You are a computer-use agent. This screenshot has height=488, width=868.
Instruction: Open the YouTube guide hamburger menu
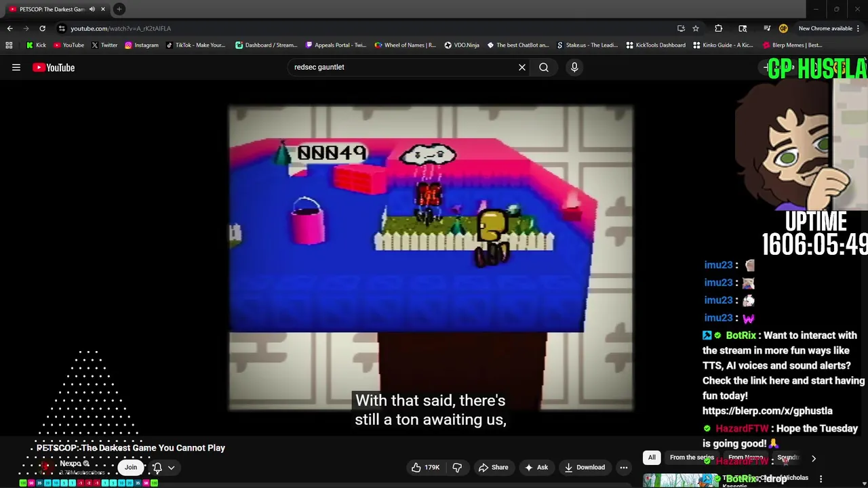[16, 67]
